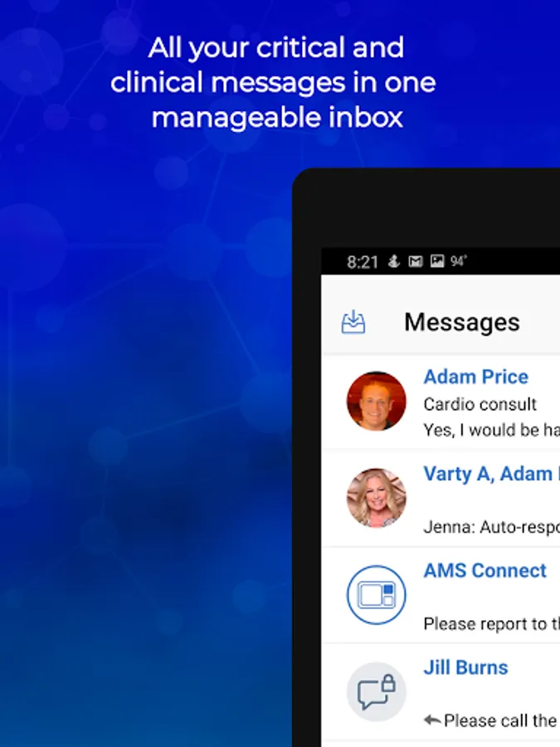This screenshot has height=747, width=560.
Task: Open the Jill Burns message thread
Action: (x=465, y=667)
